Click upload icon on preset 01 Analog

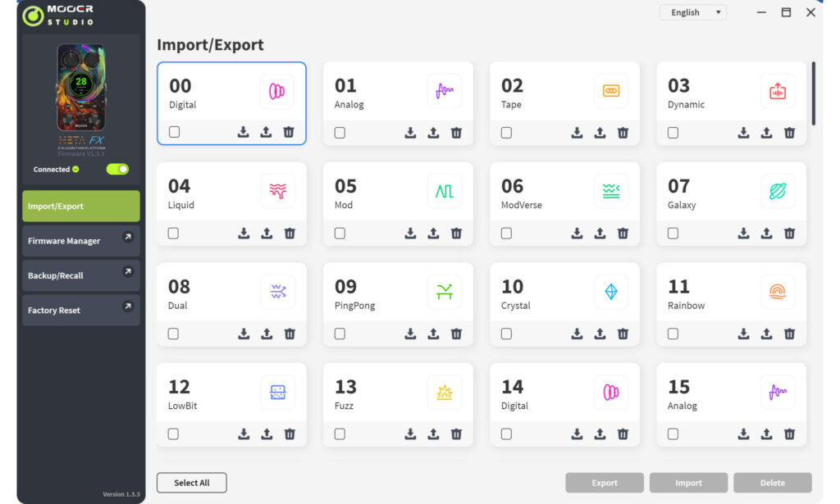[433, 133]
